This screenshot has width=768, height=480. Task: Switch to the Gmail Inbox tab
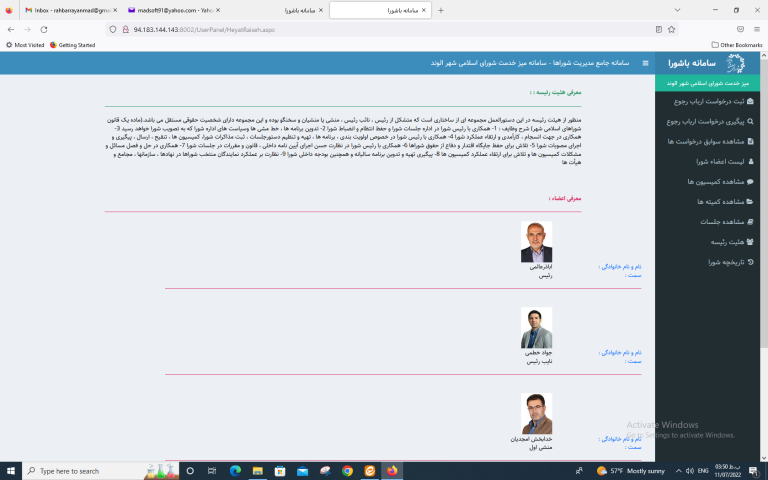tap(58, 10)
